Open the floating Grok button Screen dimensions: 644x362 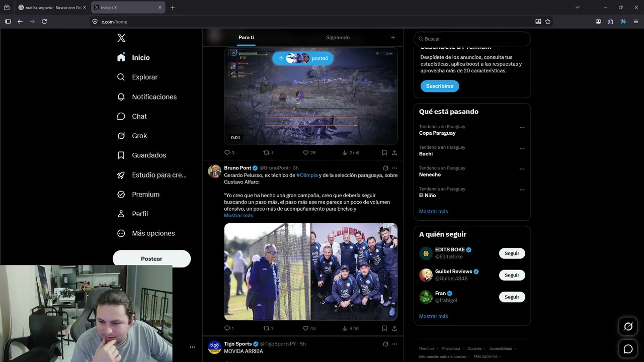628,327
